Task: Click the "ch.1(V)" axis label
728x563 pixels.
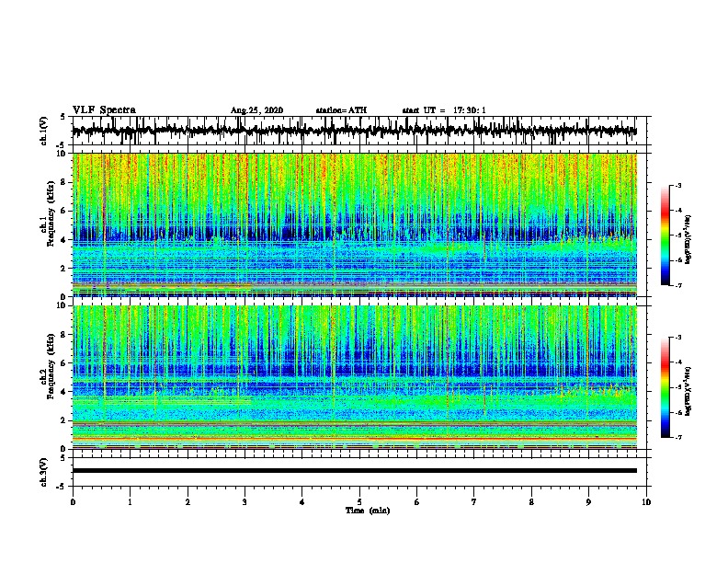Action: coord(44,131)
